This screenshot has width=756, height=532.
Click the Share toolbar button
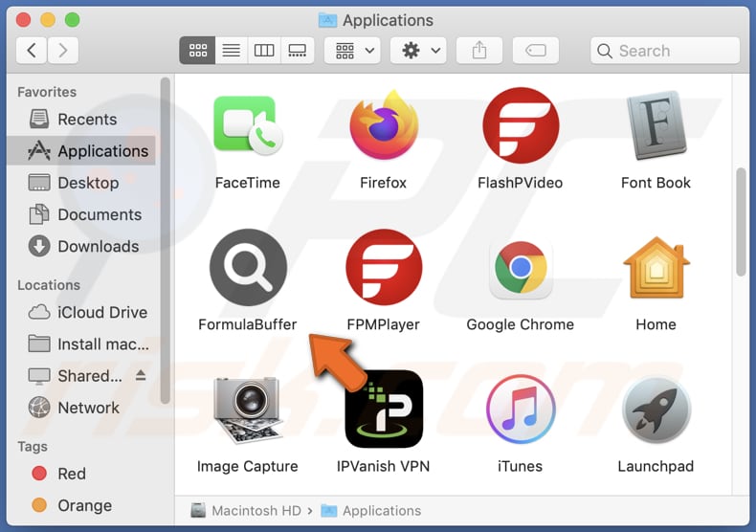pos(479,50)
